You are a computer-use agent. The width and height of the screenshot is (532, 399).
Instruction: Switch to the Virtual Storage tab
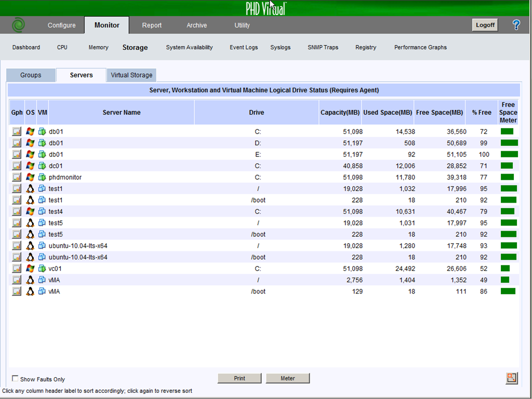click(x=131, y=75)
